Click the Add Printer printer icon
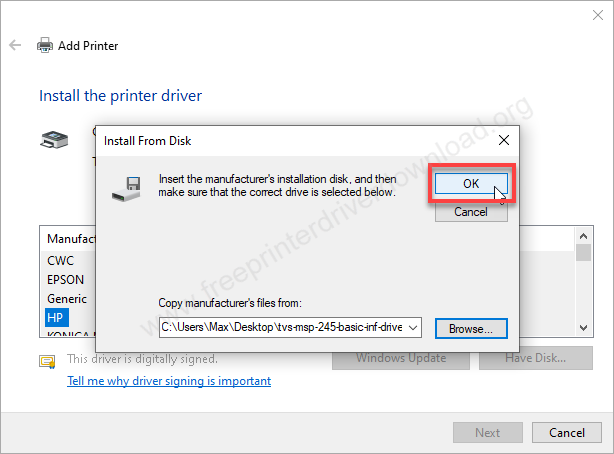 45,46
